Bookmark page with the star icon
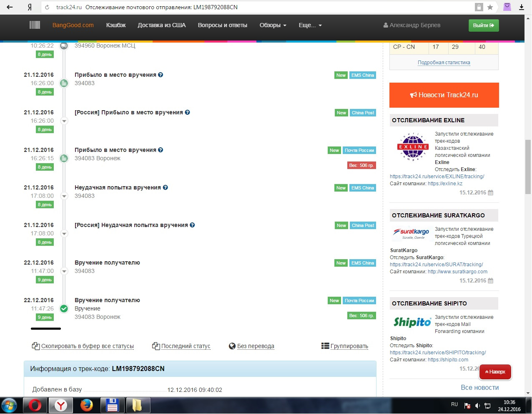Screen dimensions: 532x414 490,7
